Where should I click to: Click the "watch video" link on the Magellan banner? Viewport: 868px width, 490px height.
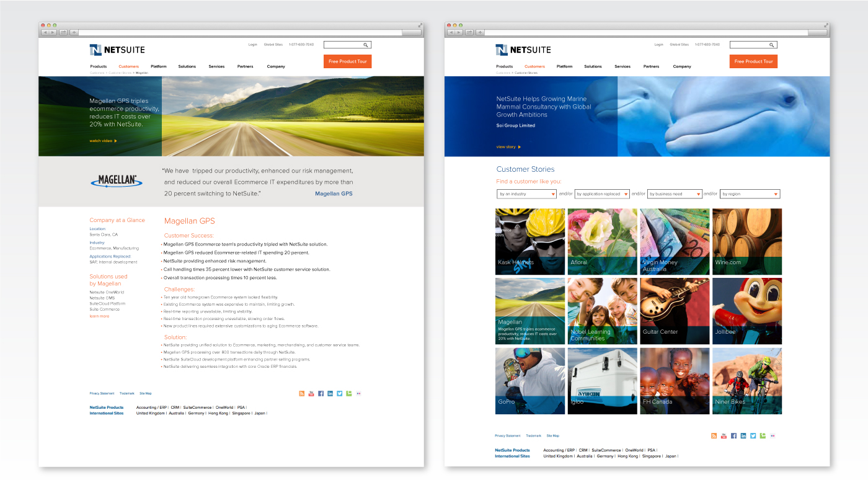(x=103, y=141)
